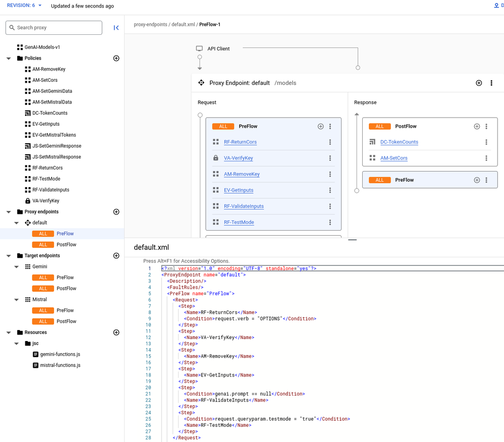
Task: Click the VA-VerifyKey lock icon in PreFlow
Action: pos(216,158)
